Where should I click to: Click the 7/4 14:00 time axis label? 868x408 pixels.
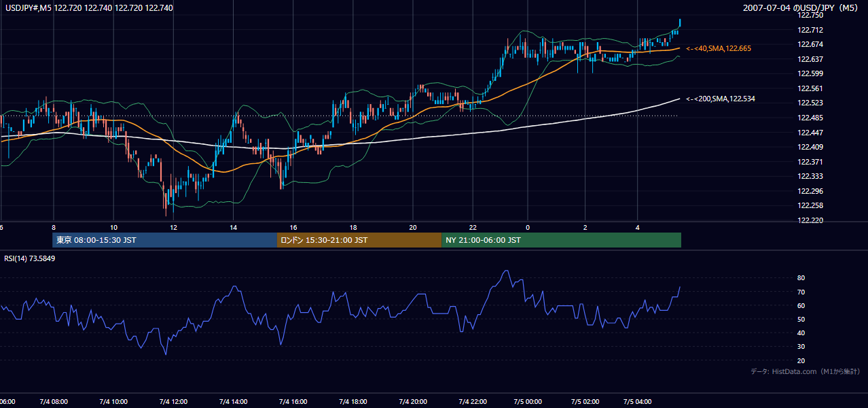pyautogui.click(x=232, y=402)
